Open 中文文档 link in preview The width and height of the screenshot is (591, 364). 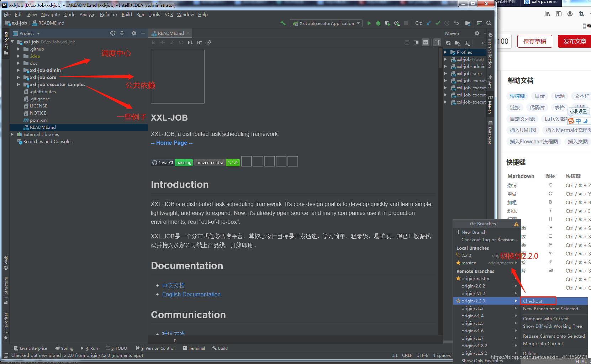coord(174,286)
